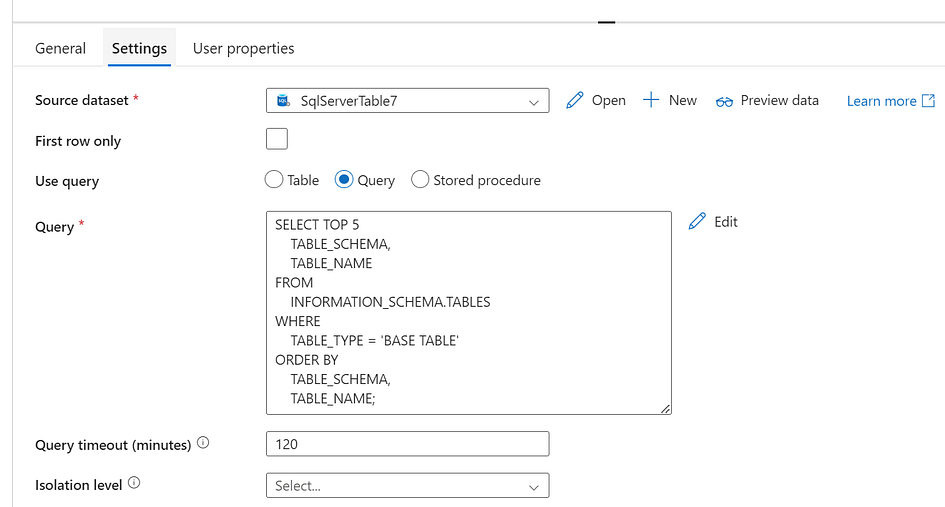The width and height of the screenshot is (945, 507).
Task: Click inside the SQL query text area
Action: (x=468, y=312)
